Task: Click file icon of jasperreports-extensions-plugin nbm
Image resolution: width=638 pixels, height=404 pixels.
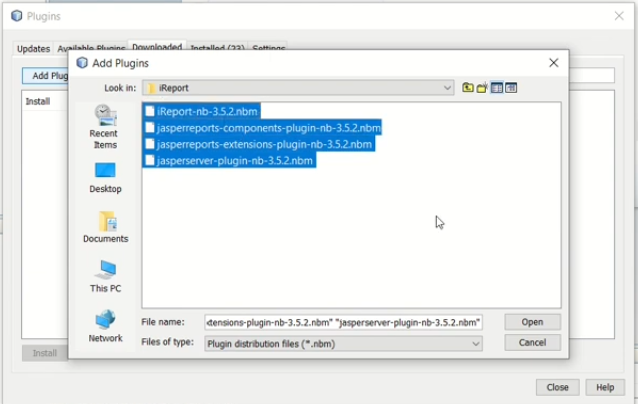Action: coord(150,144)
